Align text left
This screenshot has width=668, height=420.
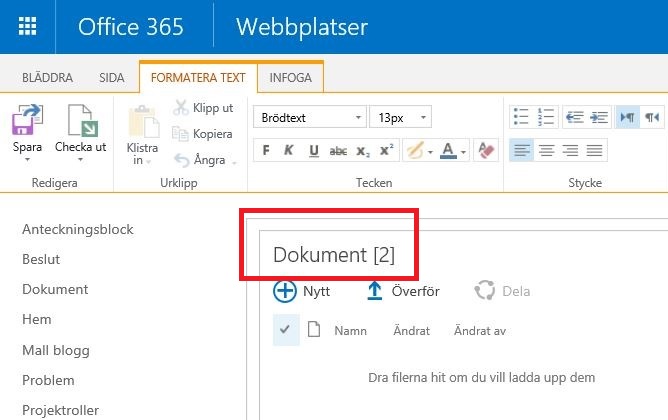(521, 150)
